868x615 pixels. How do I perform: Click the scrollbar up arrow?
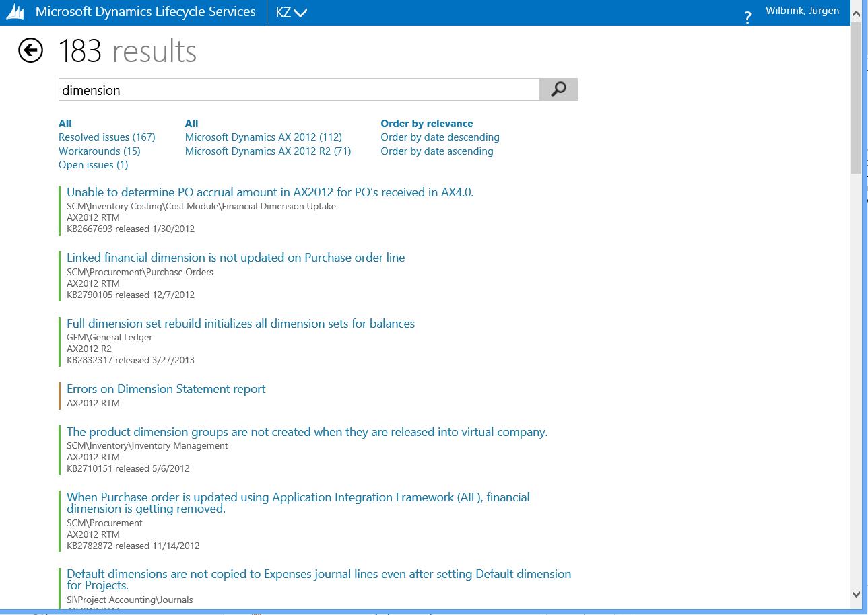[857, 13]
